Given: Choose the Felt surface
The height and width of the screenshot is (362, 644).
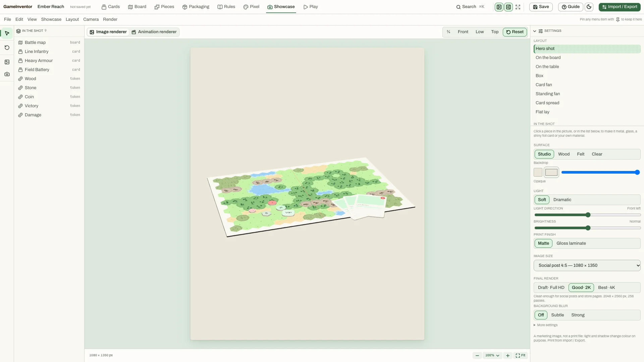Looking at the screenshot, I should tap(581, 154).
